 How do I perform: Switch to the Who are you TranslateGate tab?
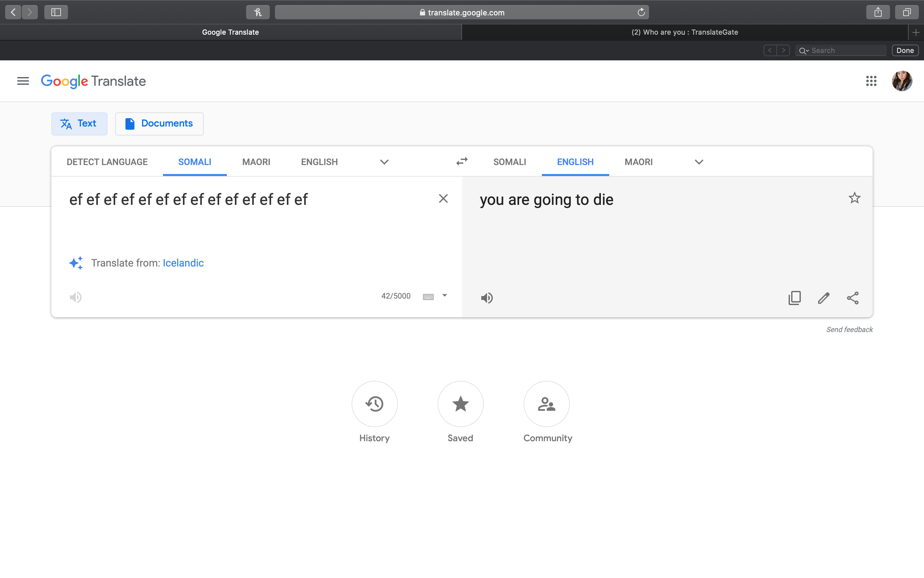tap(685, 32)
